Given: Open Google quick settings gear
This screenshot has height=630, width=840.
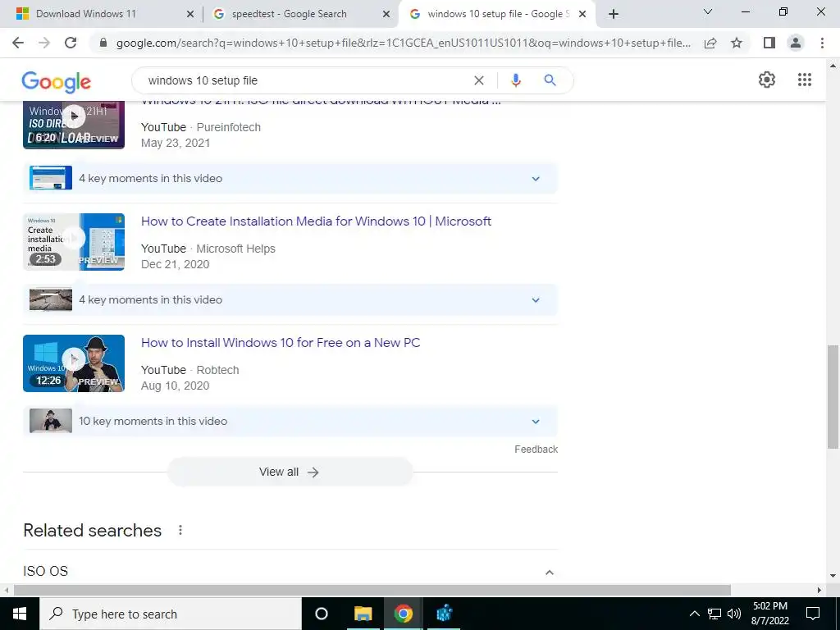Looking at the screenshot, I should 767,80.
